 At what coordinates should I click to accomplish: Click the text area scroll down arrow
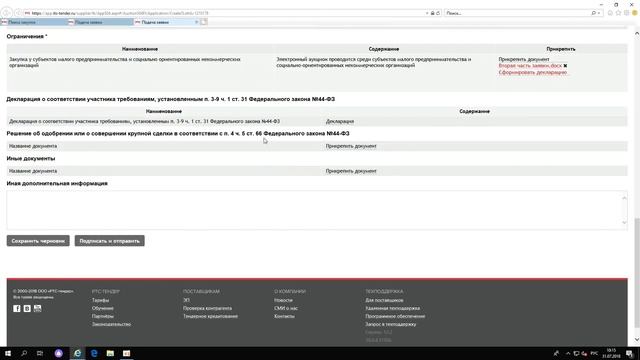coord(624,222)
